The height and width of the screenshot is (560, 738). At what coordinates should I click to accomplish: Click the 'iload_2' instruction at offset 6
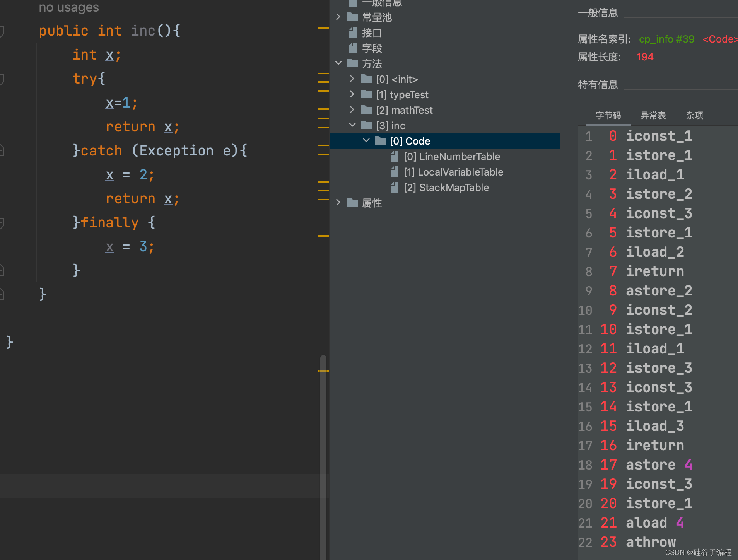click(655, 252)
